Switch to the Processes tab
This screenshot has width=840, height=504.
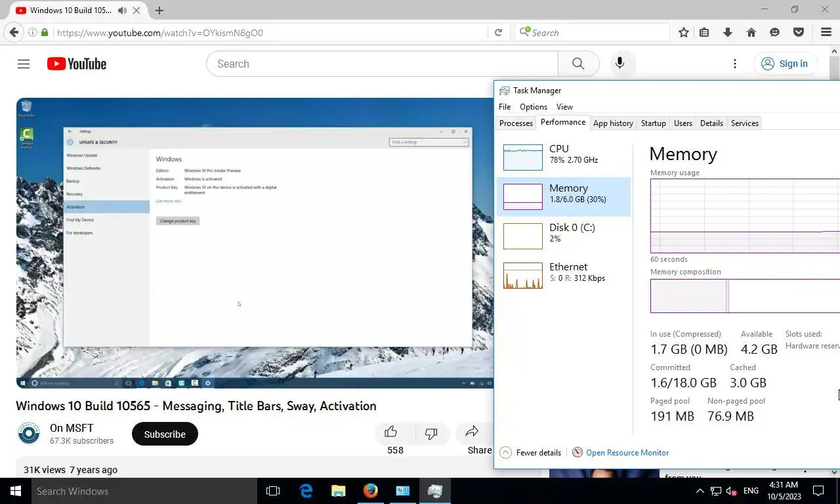[x=516, y=123]
